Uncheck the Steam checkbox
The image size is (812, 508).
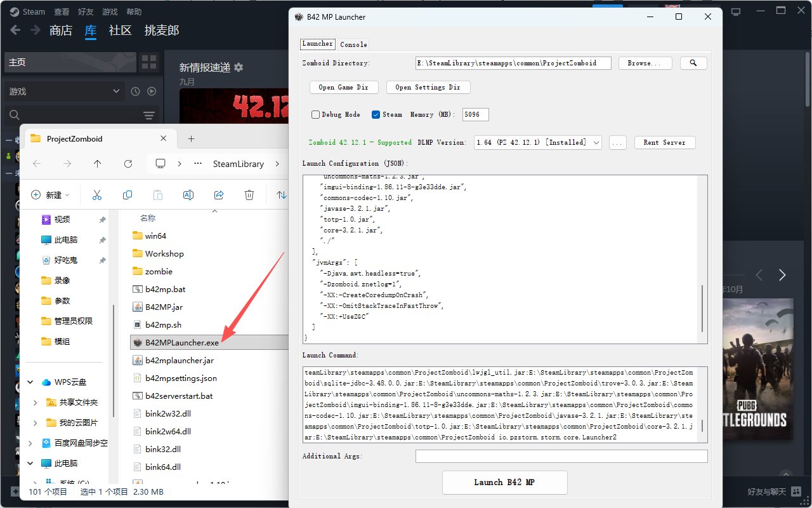(376, 115)
